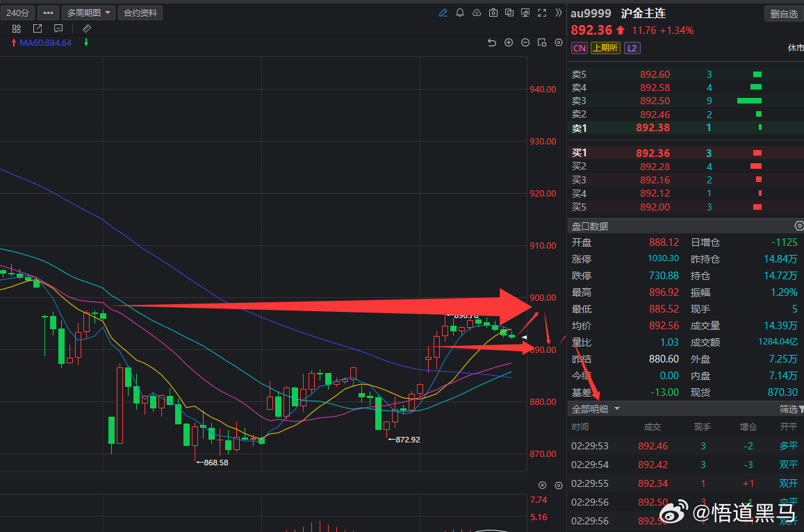This screenshot has height=532, width=804.
Task: Collapse side panel with double chevron
Action: (x=559, y=13)
